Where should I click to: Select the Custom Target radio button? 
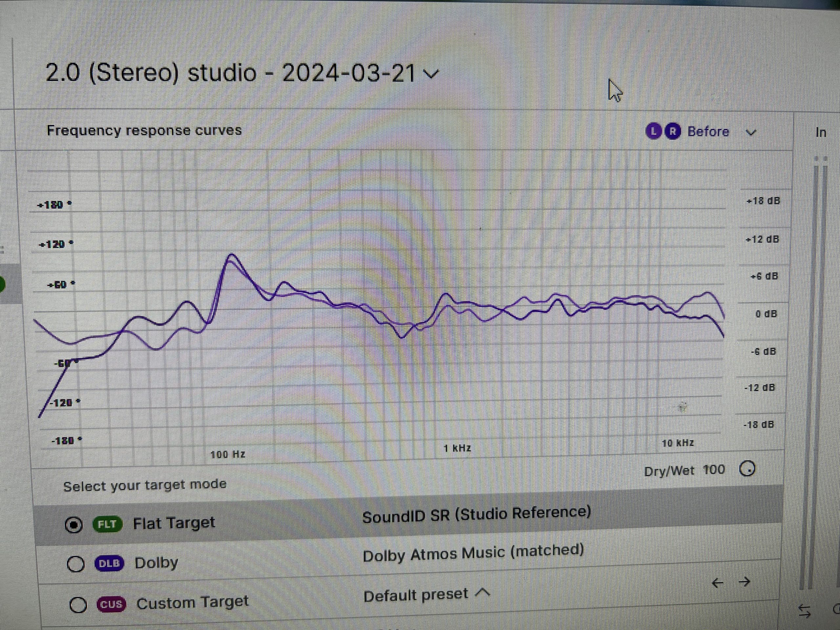(x=78, y=605)
